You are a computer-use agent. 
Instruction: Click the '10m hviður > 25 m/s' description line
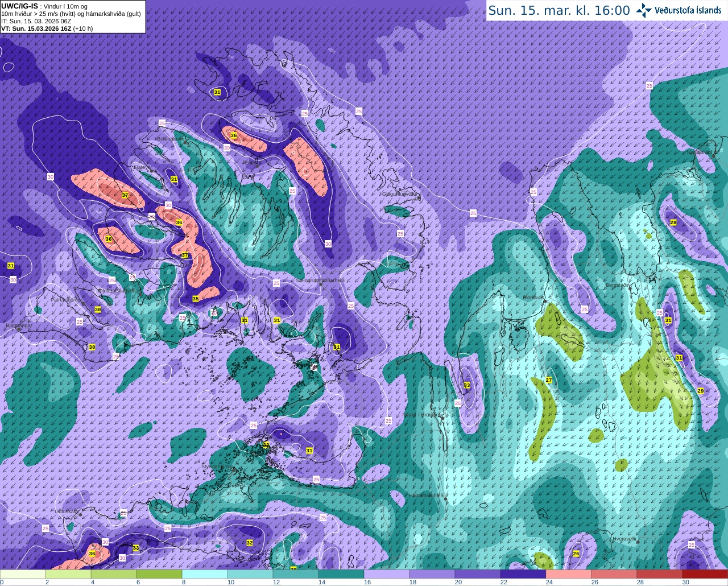71,14
